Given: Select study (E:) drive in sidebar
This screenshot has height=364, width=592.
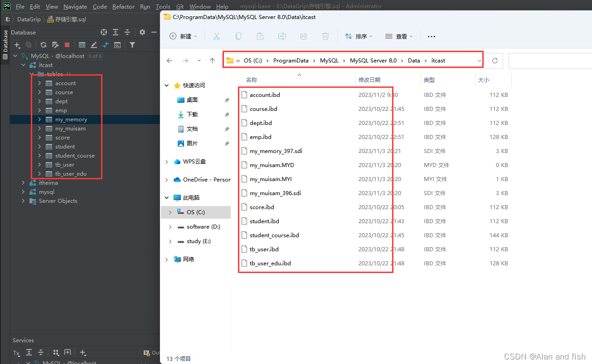Looking at the screenshot, I should coord(199,241).
